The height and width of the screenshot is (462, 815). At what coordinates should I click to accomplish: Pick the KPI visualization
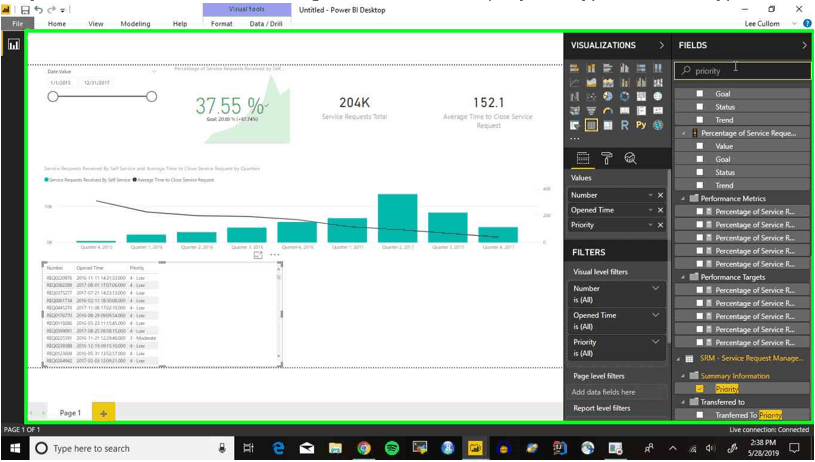click(658, 111)
